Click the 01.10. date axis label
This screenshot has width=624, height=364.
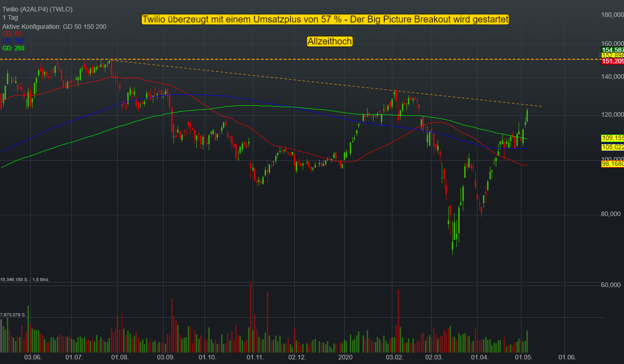pyautogui.click(x=207, y=357)
